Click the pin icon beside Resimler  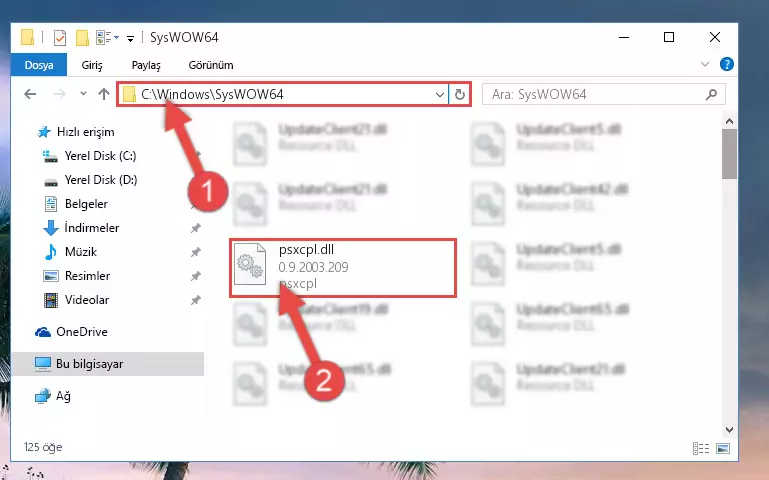click(x=196, y=276)
